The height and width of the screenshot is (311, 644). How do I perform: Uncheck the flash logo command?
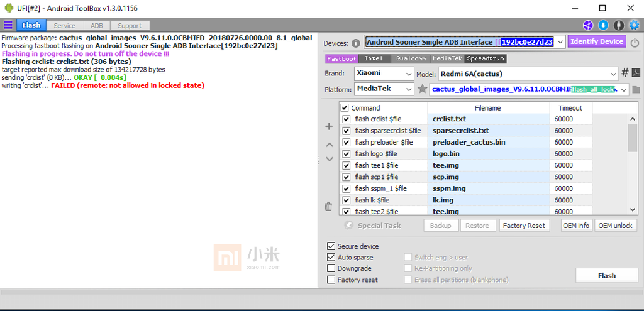coord(347,154)
